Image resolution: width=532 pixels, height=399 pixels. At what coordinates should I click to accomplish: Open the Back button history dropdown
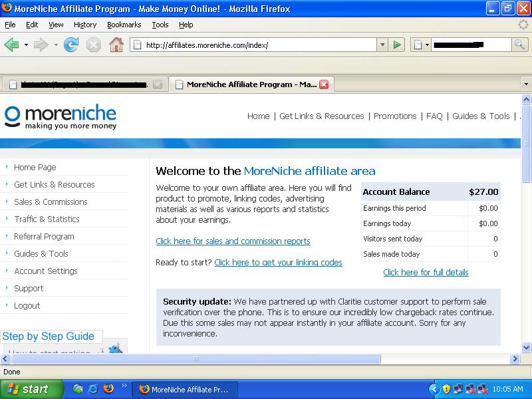pyautogui.click(x=26, y=45)
